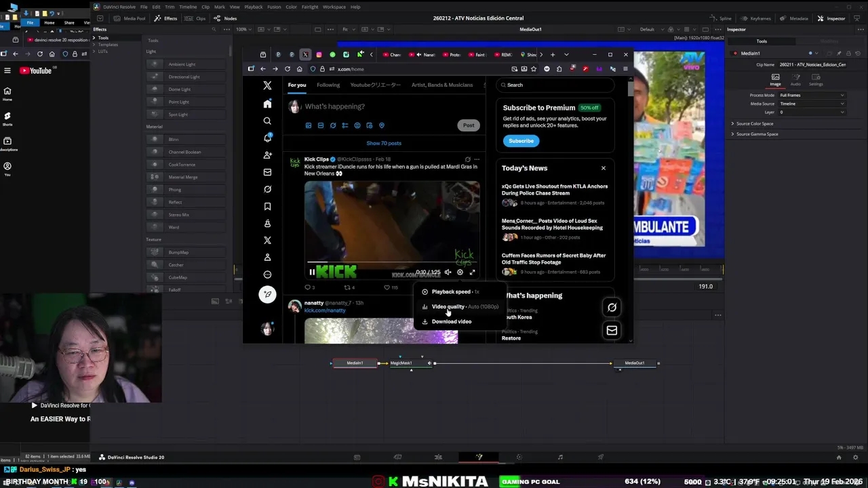
Task: Open Media Source Timeline dropdown
Action: pos(812,104)
